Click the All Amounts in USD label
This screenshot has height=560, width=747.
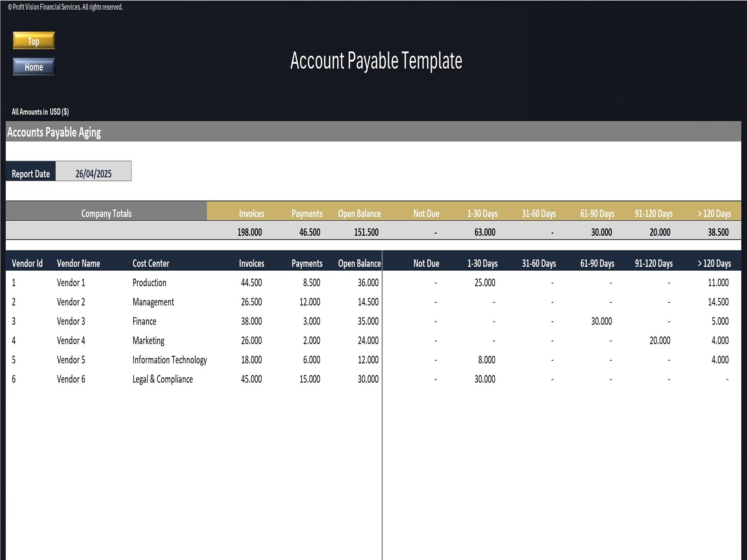point(40,111)
